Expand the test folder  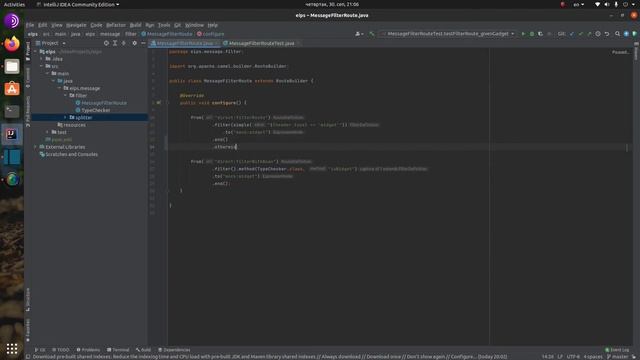click(48, 132)
